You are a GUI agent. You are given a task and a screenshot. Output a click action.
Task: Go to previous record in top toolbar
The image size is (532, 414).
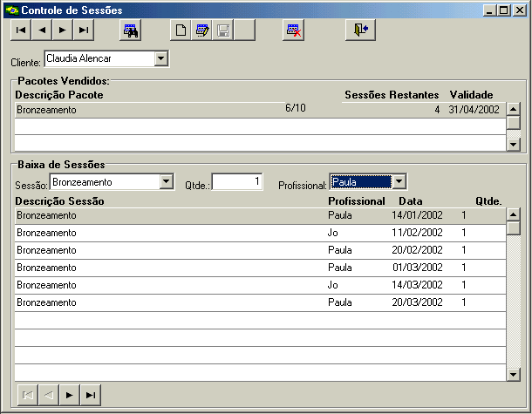(x=41, y=30)
